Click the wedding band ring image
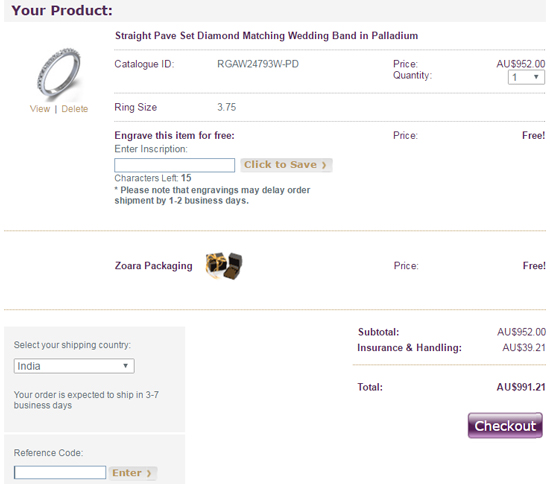Screen dimensions: 550x484 pyautogui.click(x=59, y=73)
